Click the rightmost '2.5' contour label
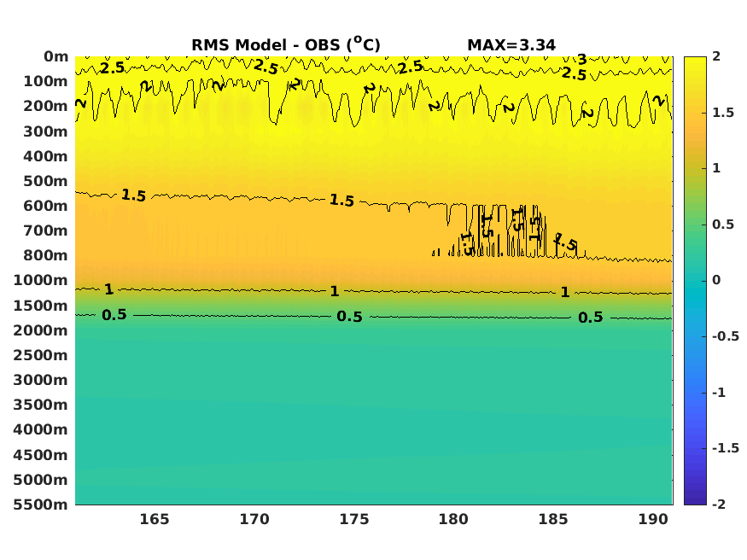The width and height of the screenshot is (747, 560). (574, 73)
